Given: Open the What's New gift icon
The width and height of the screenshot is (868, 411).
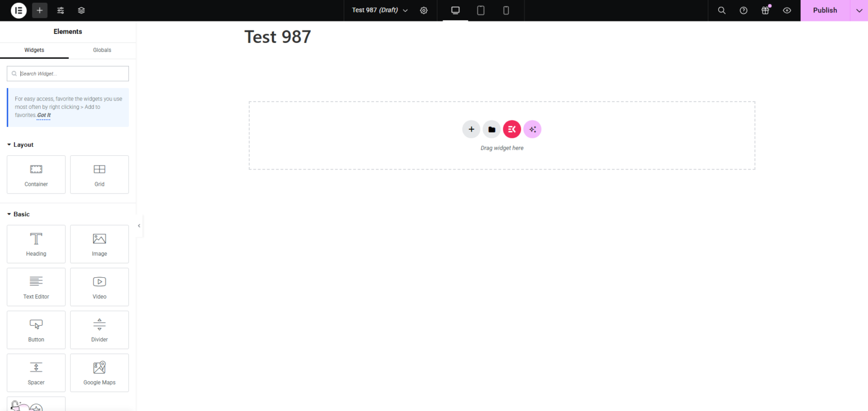Looking at the screenshot, I should (765, 10).
